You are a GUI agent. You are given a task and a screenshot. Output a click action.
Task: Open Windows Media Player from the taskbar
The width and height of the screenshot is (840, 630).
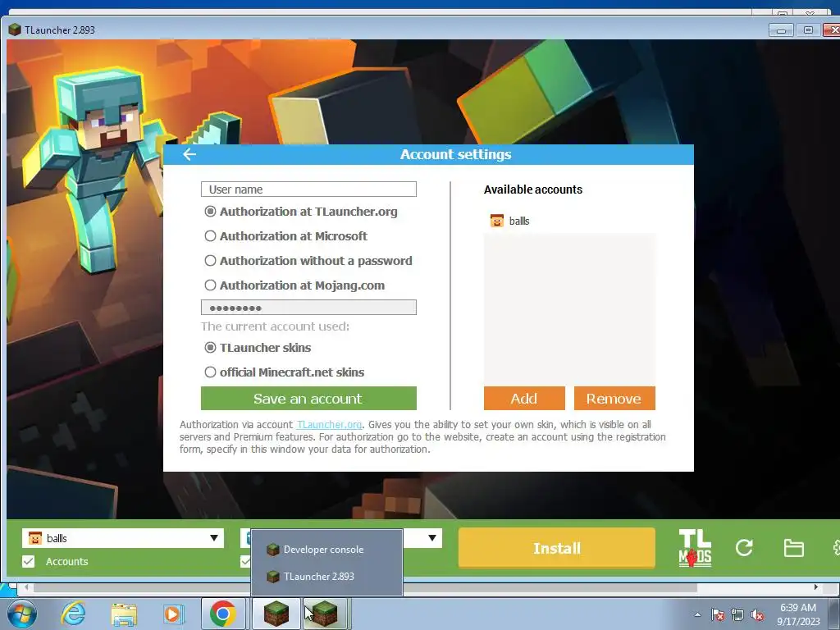pyautogui.click(x=174, y=614)
